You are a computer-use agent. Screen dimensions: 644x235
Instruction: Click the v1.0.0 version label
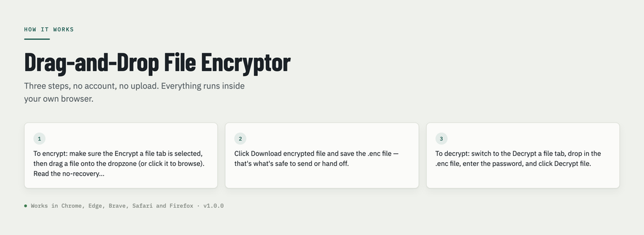(214, 206)
